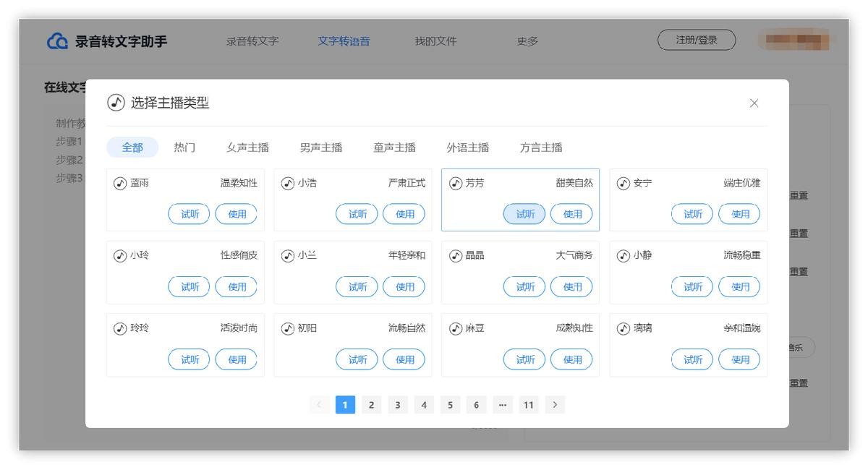Select 使用 for the 安宁 voice
Screen dimensions: 868x470
[x=739, y=214]
